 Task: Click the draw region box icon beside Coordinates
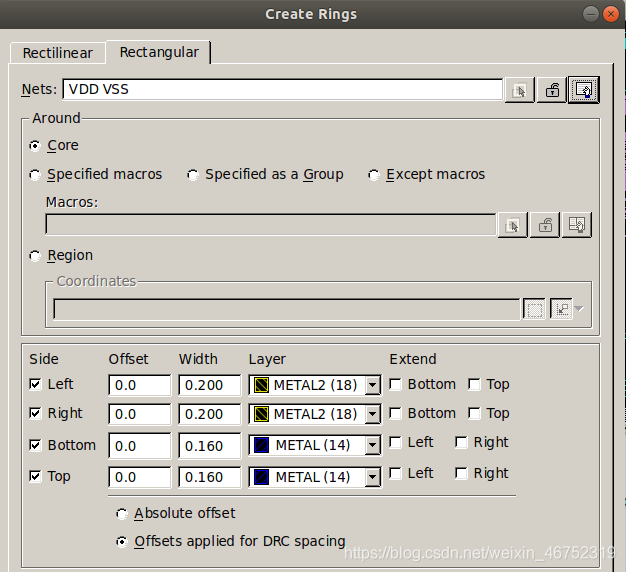coord(535,310)
